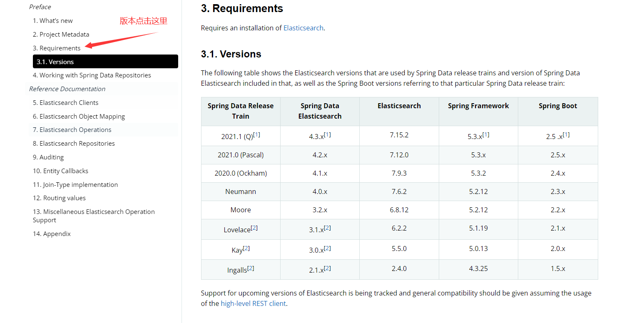Follow the Elasticsearch link under Requirements
This screenshot has width=644, height=323.
(x=303, y=28)
